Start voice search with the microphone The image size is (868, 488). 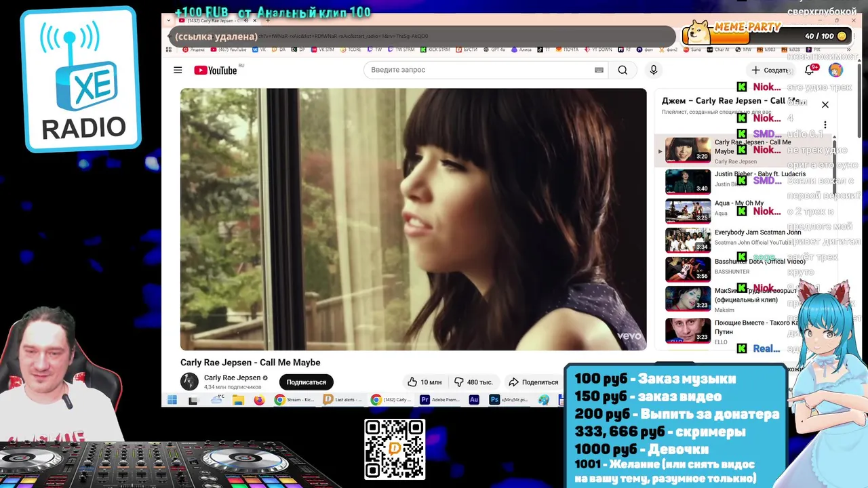[654, 70]
